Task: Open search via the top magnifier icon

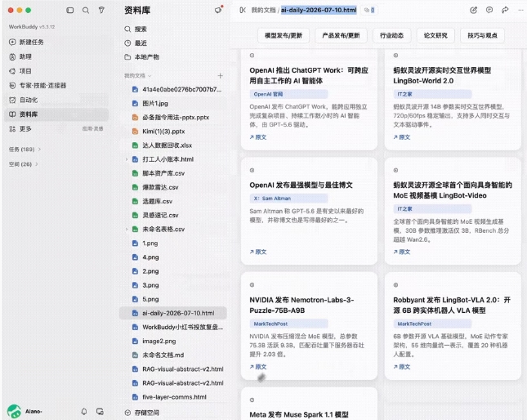Action: point(86,11)
